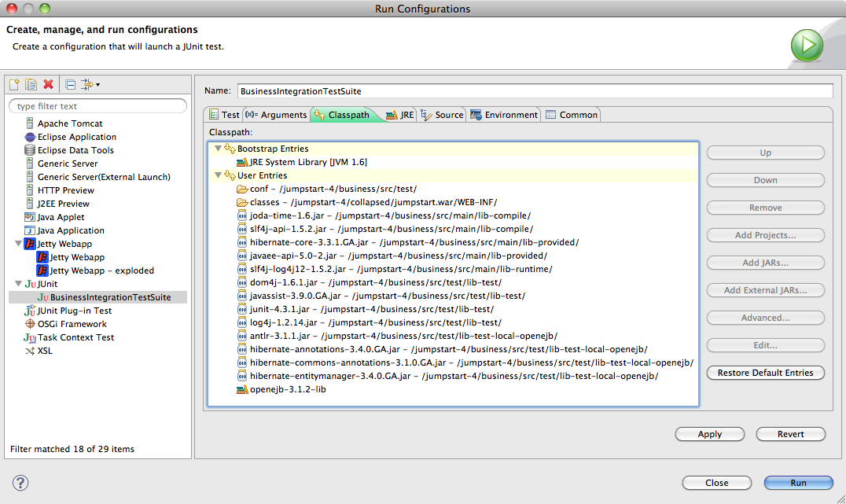Collapse the User Entries node

coord(218,175)
